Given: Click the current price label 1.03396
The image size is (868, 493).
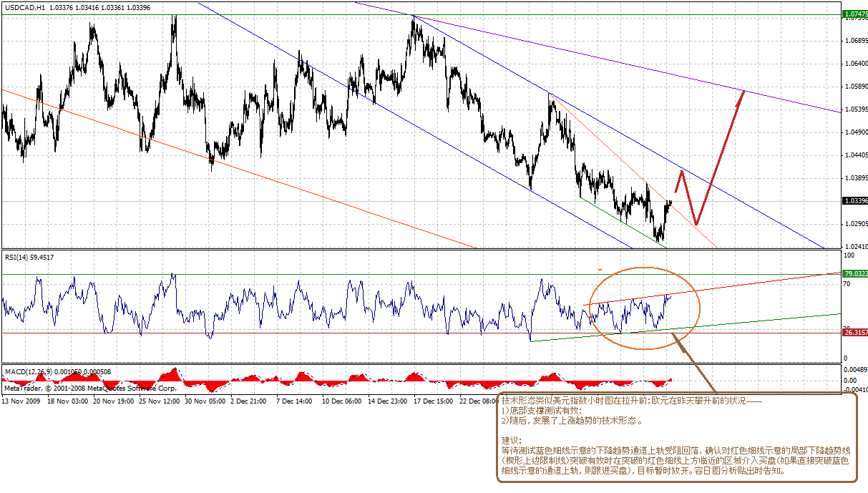Looking at the screenshot, I should pos(854,201).
